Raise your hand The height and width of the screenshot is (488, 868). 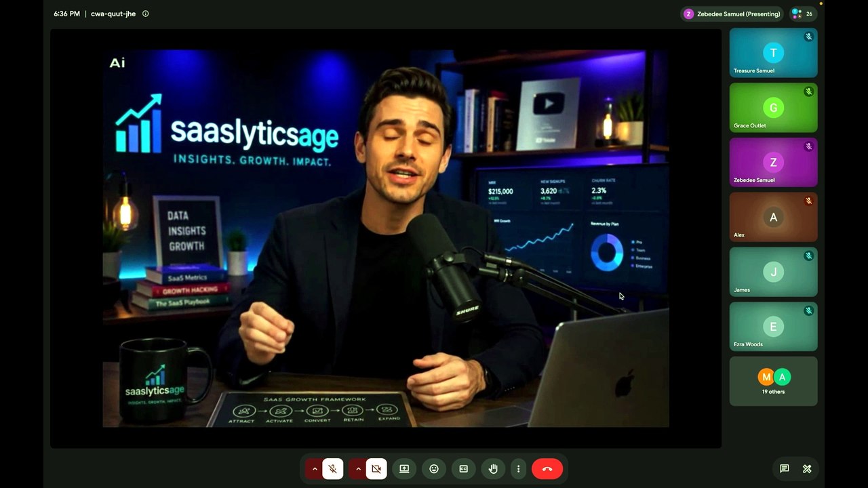click(494, 468)
